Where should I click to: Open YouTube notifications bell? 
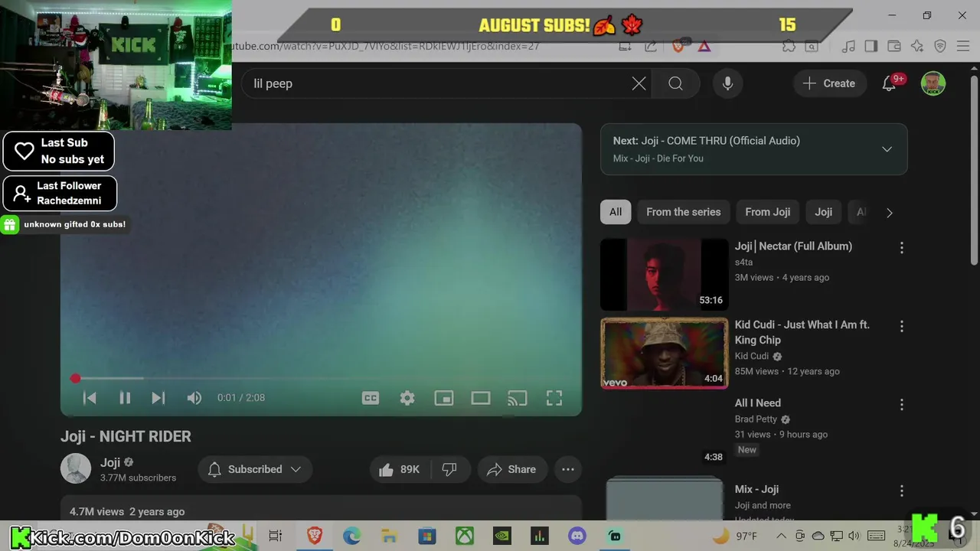point(889,83)
